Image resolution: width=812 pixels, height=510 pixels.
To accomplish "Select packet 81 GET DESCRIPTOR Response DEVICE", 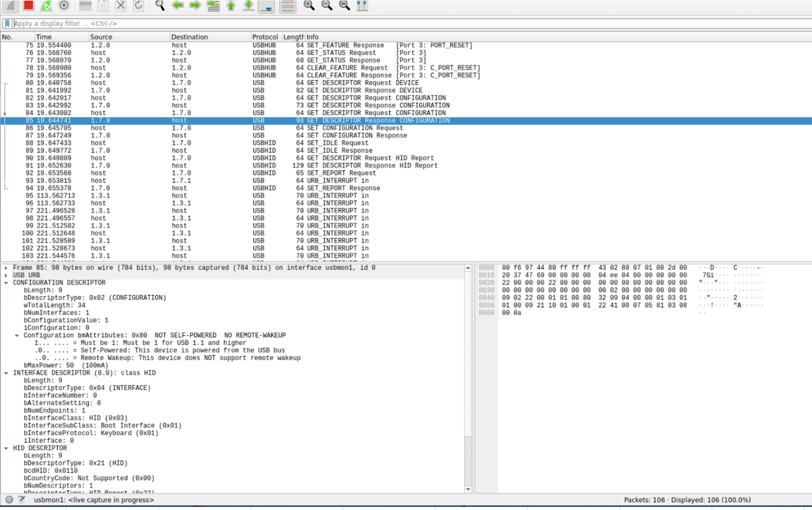I will point(406,90).
